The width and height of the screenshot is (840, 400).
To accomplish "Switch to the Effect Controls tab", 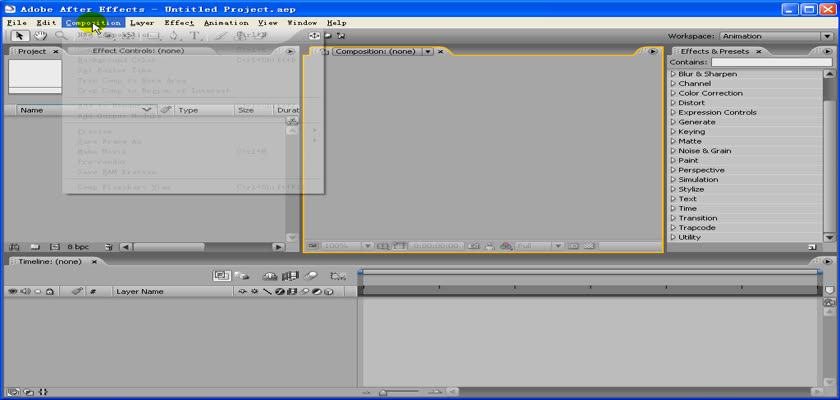I will (138, 51).
